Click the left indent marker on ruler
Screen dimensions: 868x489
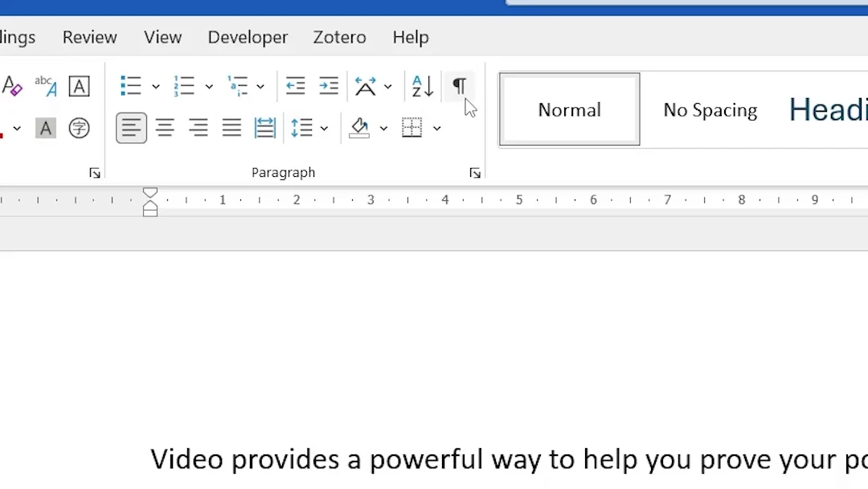click(x=150, y=212)
